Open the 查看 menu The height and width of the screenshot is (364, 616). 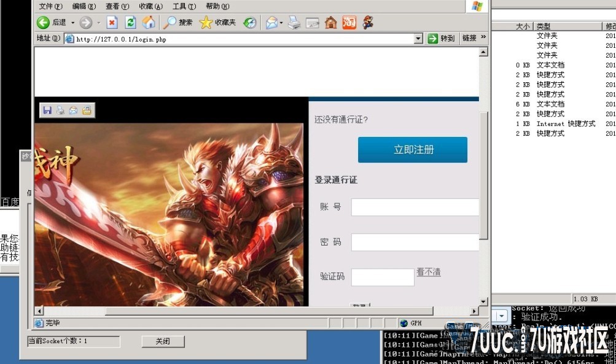click(x=117, y=6)
